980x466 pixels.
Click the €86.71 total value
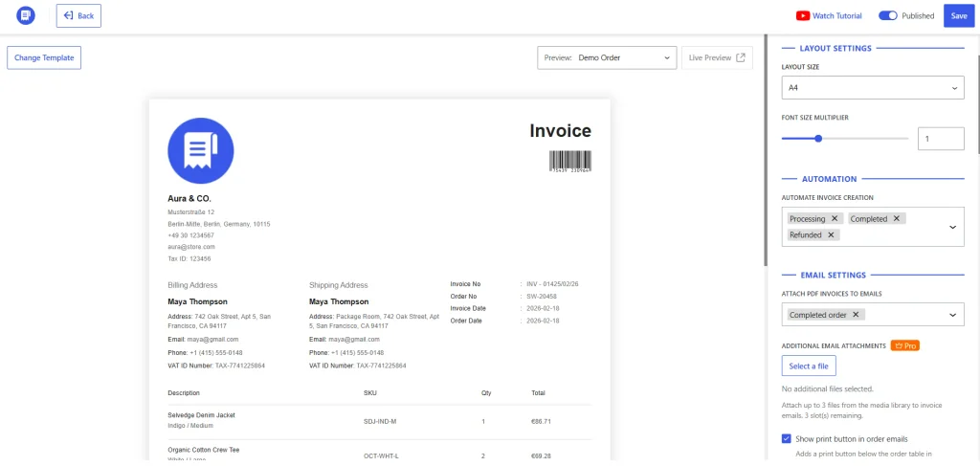[541, 421]
